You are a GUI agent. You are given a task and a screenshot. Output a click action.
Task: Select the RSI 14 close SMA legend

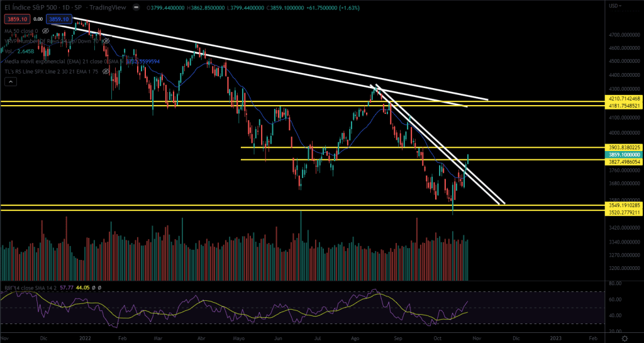(30, 288)
